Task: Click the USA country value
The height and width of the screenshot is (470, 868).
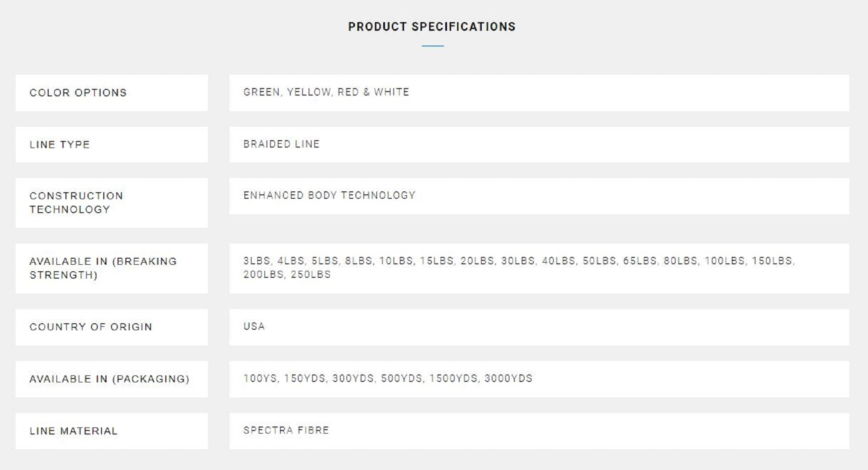Action: (x=254, y=326)
